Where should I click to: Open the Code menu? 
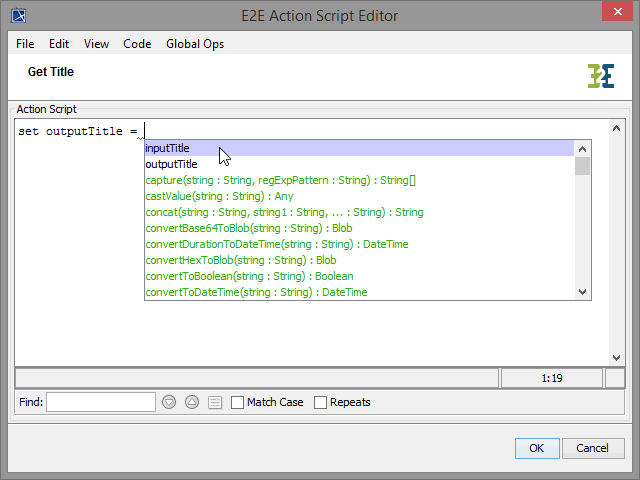coord(137,44)
